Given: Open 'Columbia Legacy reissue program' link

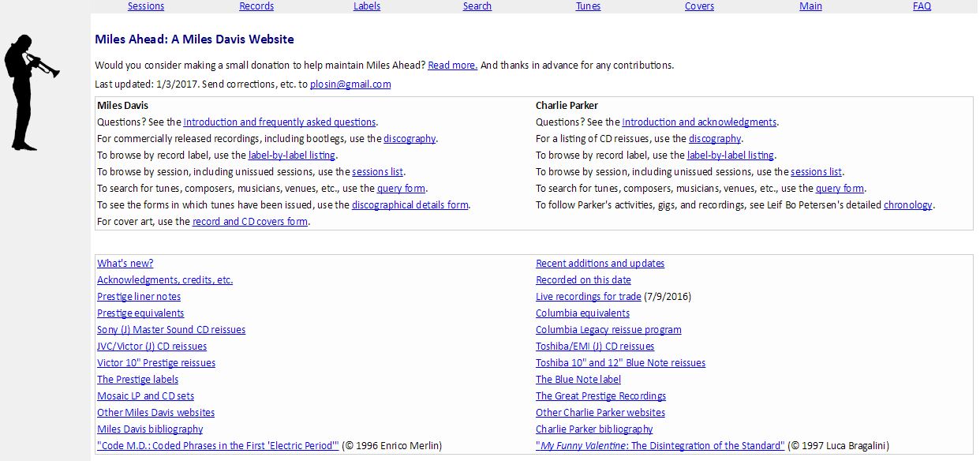Looking at the screenshot, I should (x=608, y=330).
